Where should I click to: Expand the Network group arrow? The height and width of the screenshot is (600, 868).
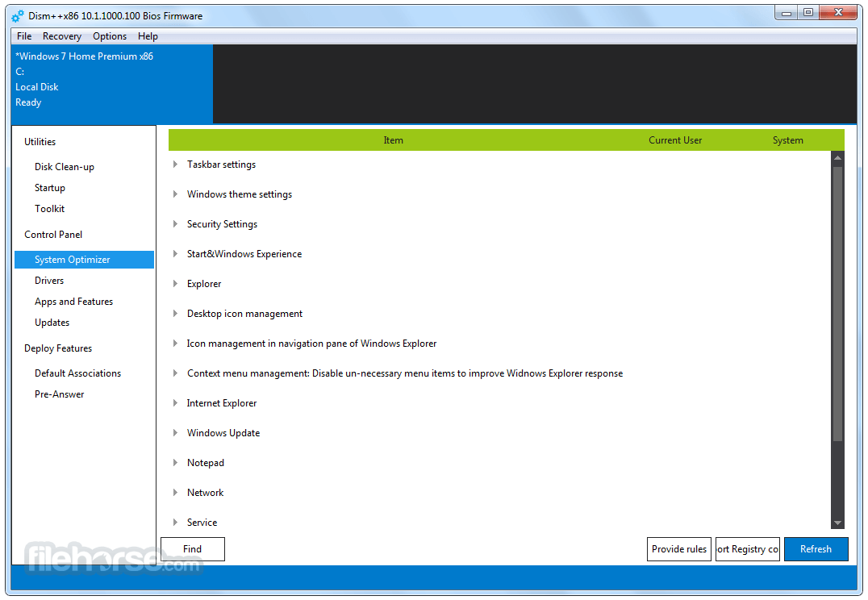click(x=175, y=493)
